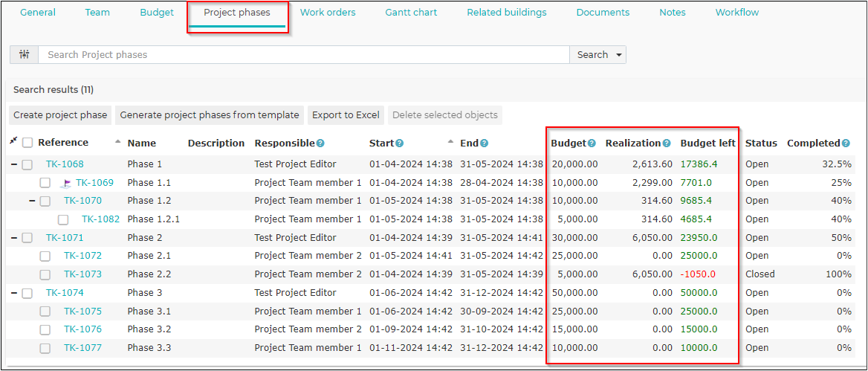Tick the select-all checkbox in header
Image resolution: width=868 pixels, height=371 pixels.
tap(27, 143)
